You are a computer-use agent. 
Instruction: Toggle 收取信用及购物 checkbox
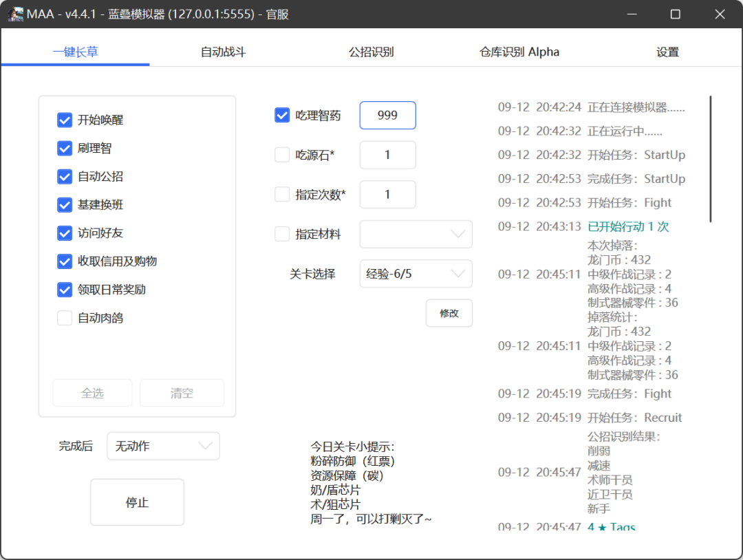pyautogui.click(x=65, y=261)
